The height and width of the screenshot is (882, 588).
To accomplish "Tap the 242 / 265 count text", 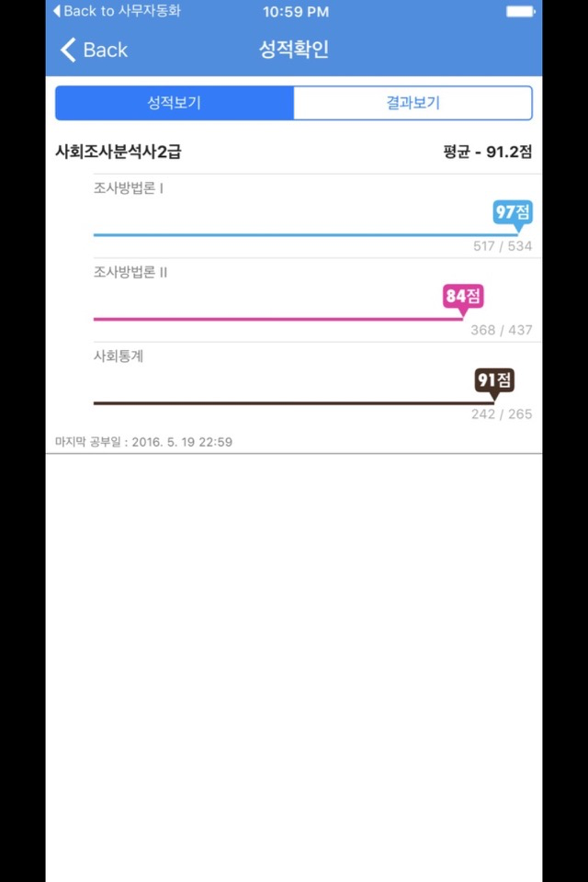I will pyautogui.click(x=502, y=414).
